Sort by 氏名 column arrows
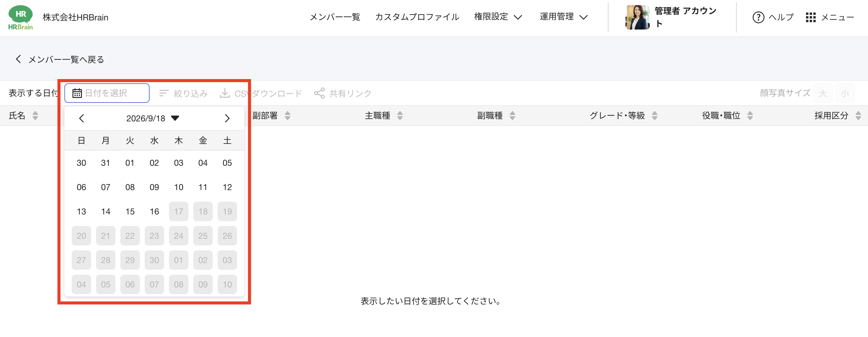 (35, 116)
